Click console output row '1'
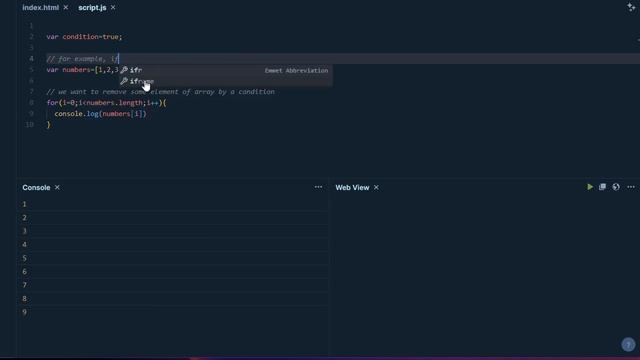 [x=173, y=204]
